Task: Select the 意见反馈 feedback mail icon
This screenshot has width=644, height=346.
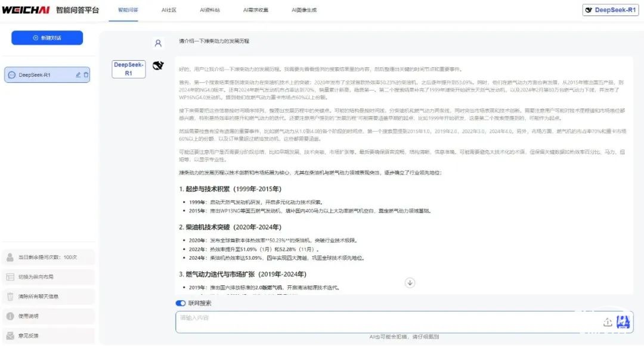Action: click(10, 335)
